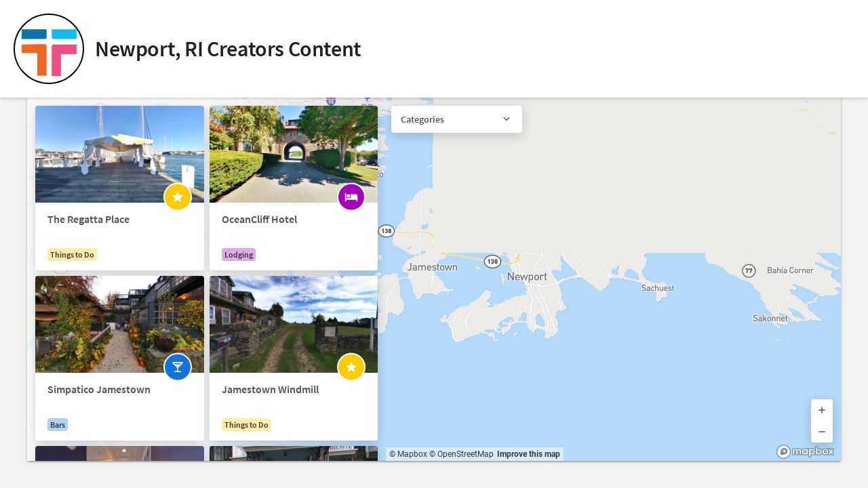Click the star badge on The Regatta Place card
868x488 pixels.
(178, 197)
